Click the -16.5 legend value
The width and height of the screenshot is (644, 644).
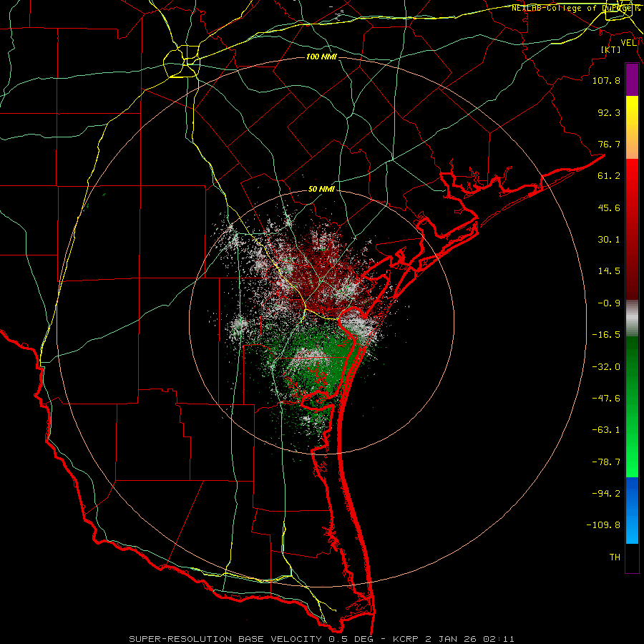tap(606, 335)
